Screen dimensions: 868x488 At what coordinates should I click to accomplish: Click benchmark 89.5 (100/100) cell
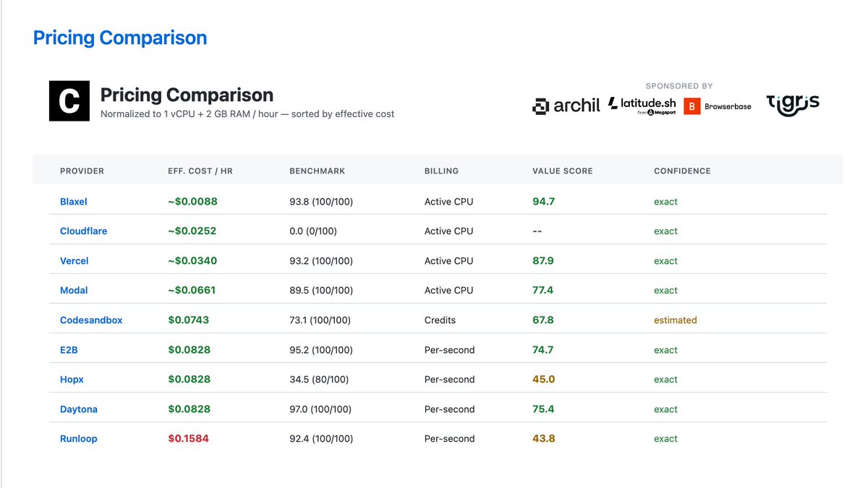321,291
